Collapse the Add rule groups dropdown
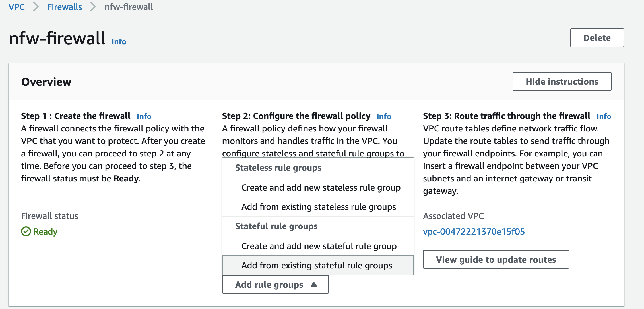Screen dimensions: 644x309 275,285
